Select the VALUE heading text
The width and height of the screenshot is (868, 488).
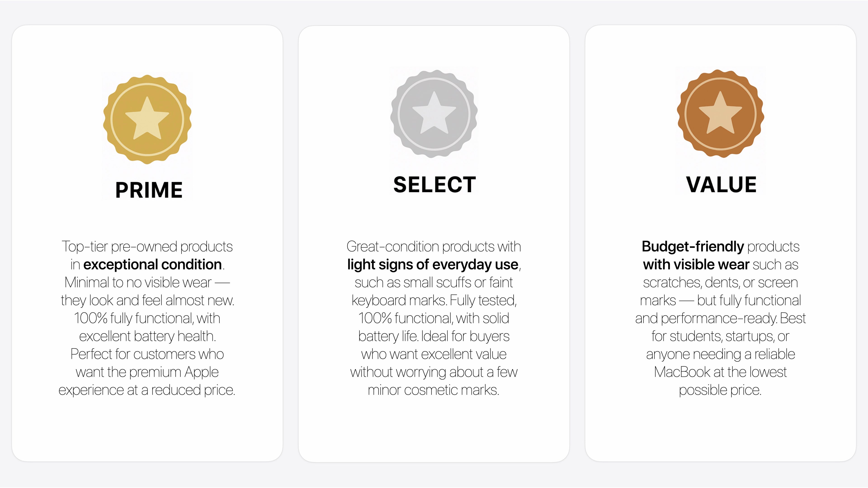(722, 185)
